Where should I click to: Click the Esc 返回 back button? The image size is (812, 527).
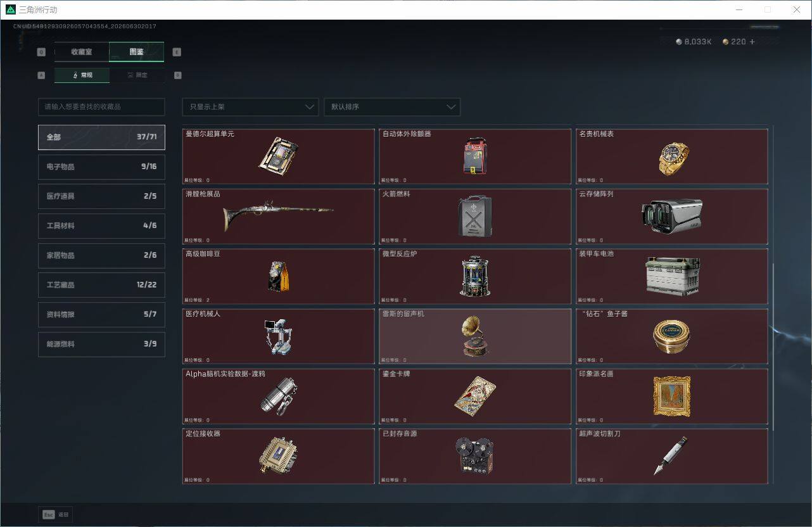coord(56,514)
